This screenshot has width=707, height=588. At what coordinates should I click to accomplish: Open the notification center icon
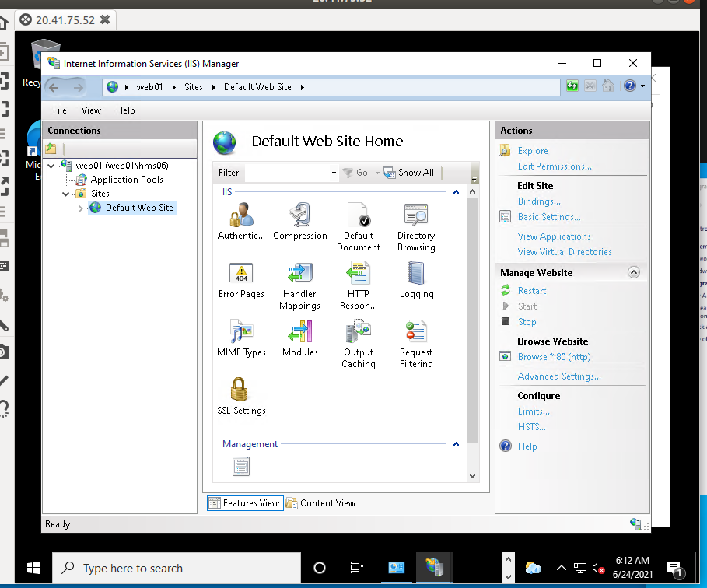pos(675,569)
